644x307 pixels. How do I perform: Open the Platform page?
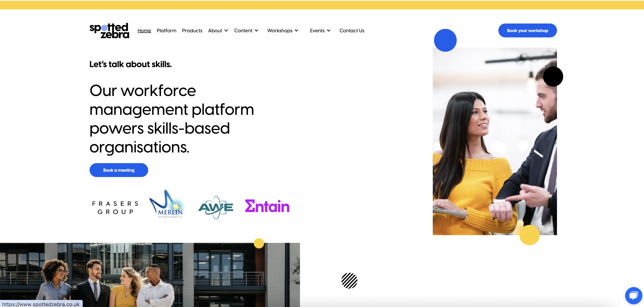coord(166,31)
